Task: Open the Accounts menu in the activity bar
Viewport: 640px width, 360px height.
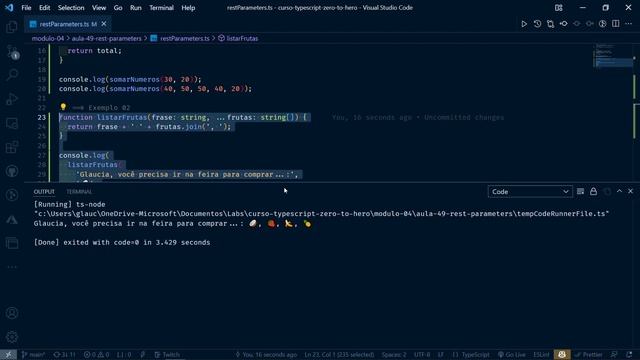Action: (12, 313)
